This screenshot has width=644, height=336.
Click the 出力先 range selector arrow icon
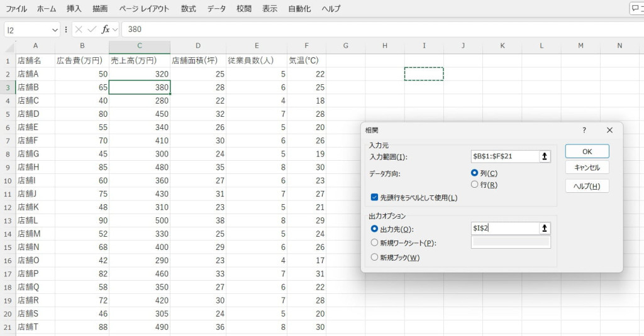[x=544, y=229]
